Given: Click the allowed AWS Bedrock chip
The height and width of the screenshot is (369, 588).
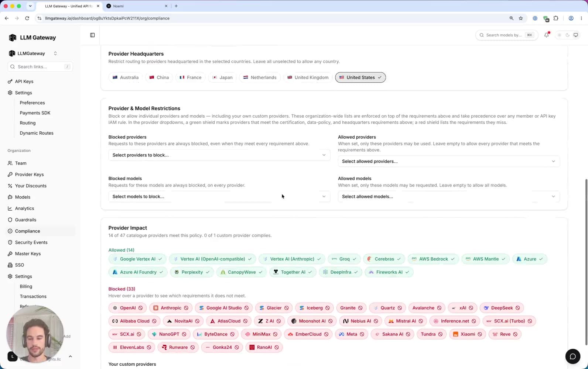Looking at the screenshot, I should tap(433, 259).
